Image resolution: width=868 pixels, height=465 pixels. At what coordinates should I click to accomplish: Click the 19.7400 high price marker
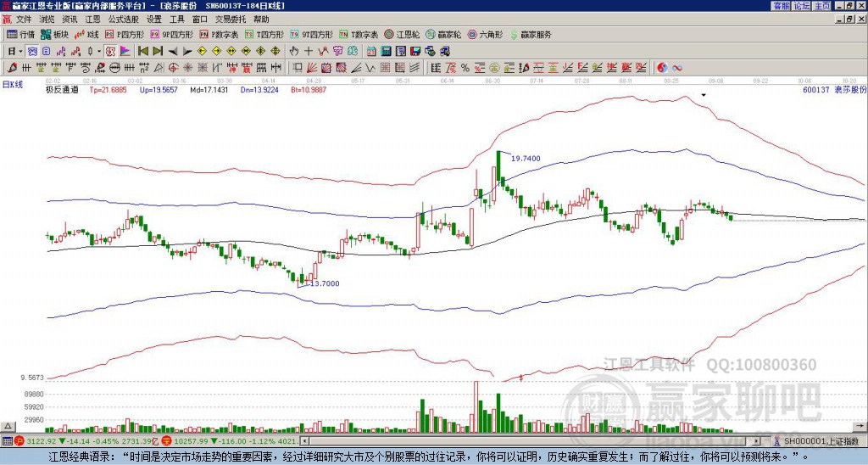click(x=526, y=159)
